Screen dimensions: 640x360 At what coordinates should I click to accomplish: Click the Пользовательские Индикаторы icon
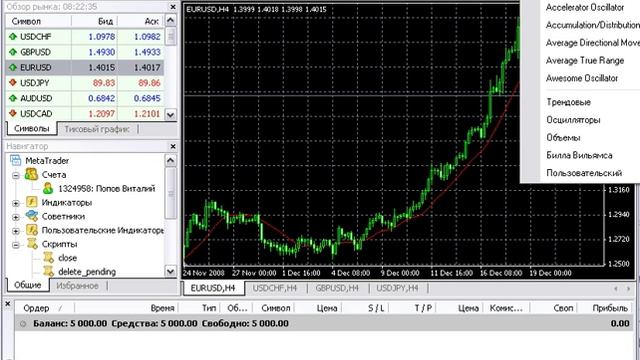[x=31, y=230]
